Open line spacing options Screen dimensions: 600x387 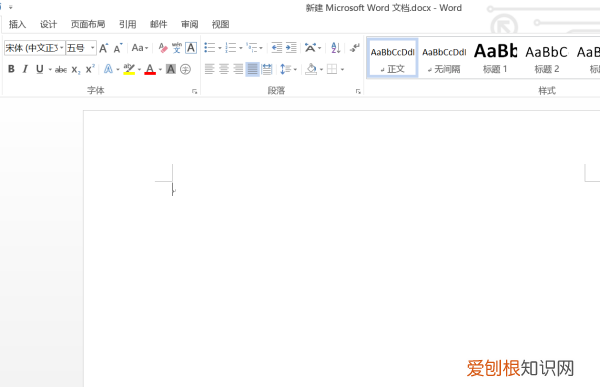coord(286,69)
